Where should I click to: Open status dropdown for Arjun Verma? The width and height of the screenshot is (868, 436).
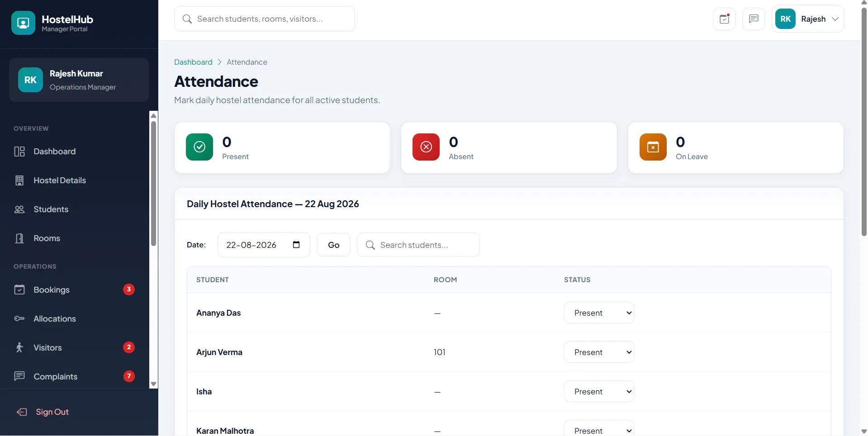[x=599, y=352]
